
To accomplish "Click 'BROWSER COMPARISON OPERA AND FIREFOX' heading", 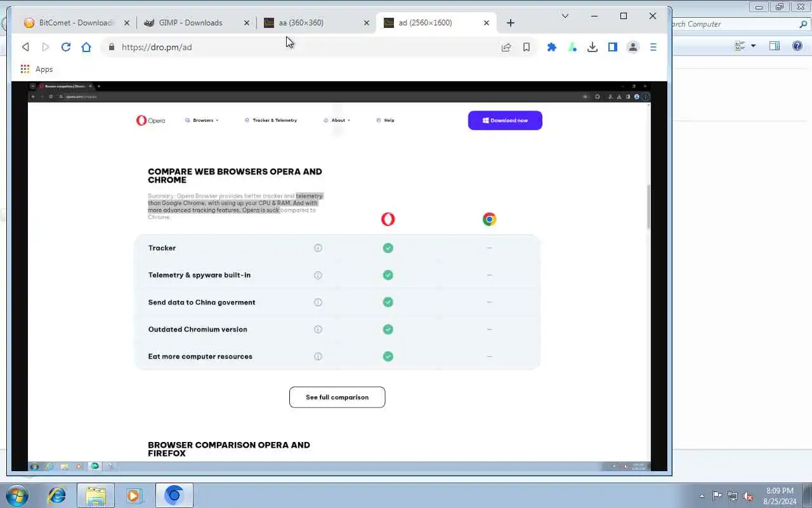I will [229, 450].
